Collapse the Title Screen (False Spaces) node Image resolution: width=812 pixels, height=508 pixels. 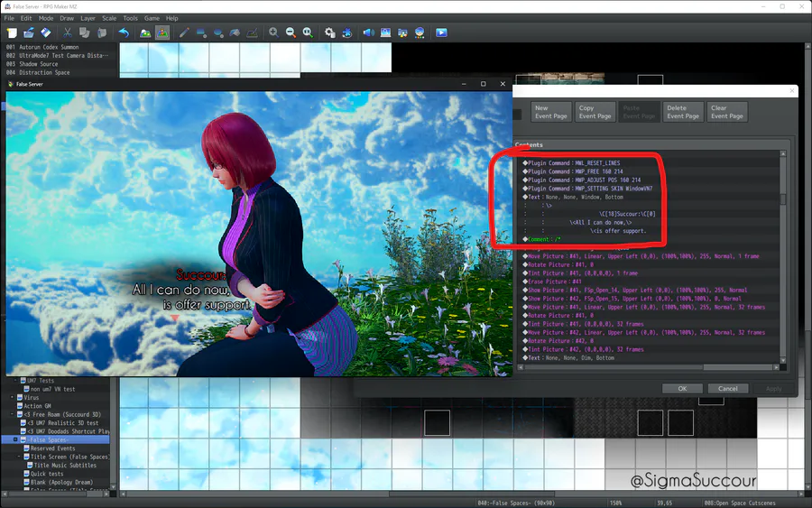pyautogui.click(x=19, y=457)
